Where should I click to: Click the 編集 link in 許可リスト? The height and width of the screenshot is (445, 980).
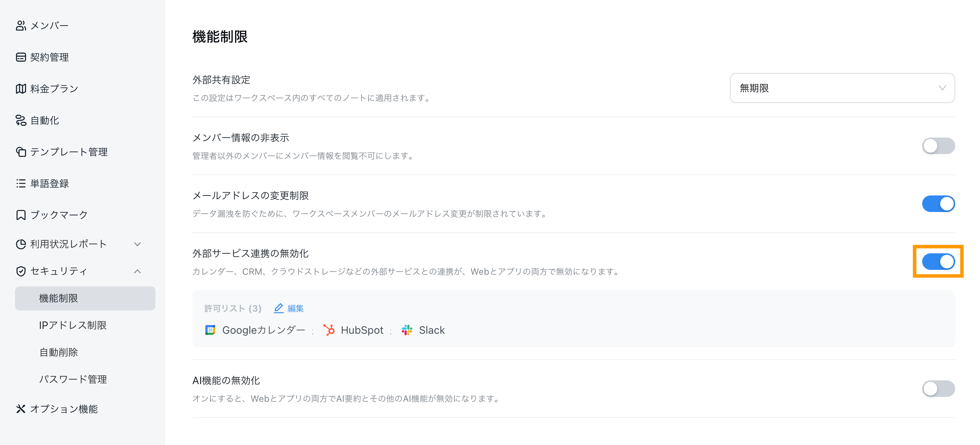[296, 308]
